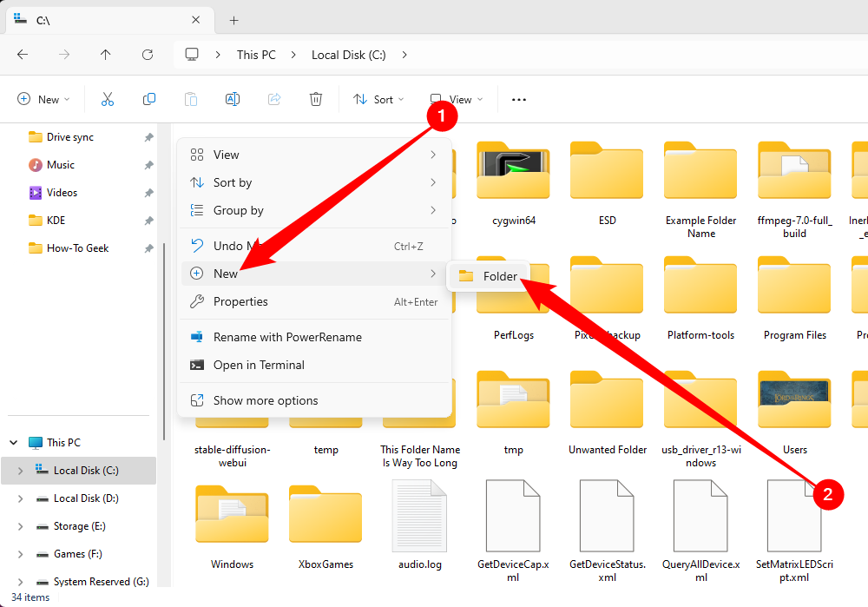This screenshot has width=868, height=607.
Task: Choose Rename with PowerRename
Action: pos(314,337)
